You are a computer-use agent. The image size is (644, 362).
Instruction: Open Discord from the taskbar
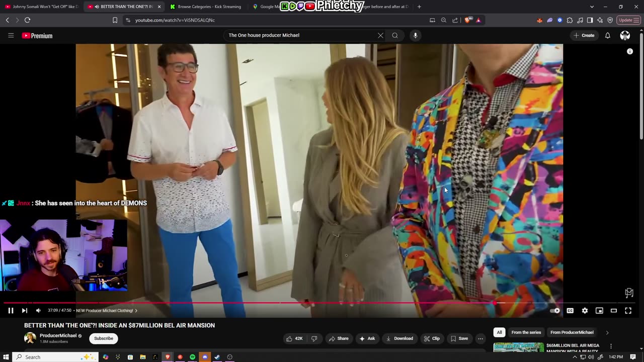pyautogui.click(x=205, y=357)
